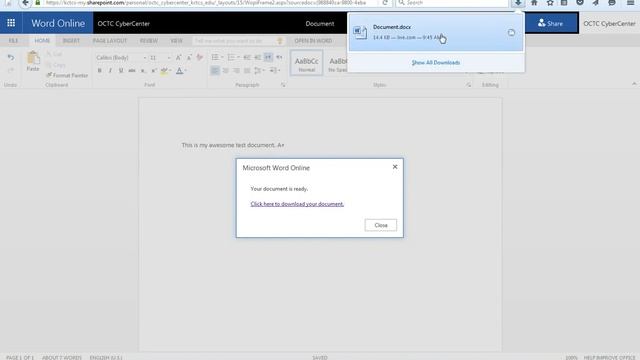This screenshot has width=640, height=360.
Task: Toggle Underline formatting
Action: pyautogui.click(x=121, y=71)
